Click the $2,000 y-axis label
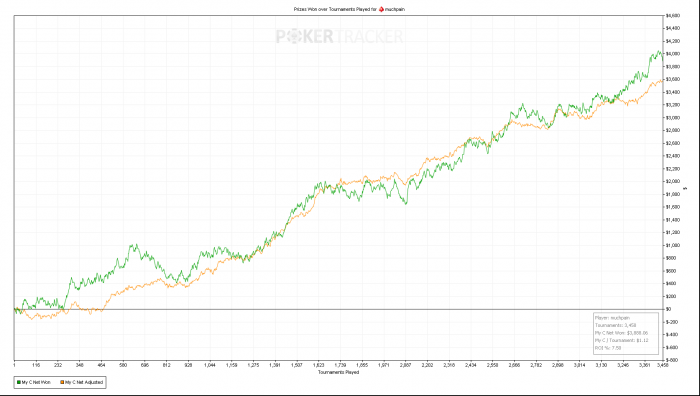 (672, 181)
